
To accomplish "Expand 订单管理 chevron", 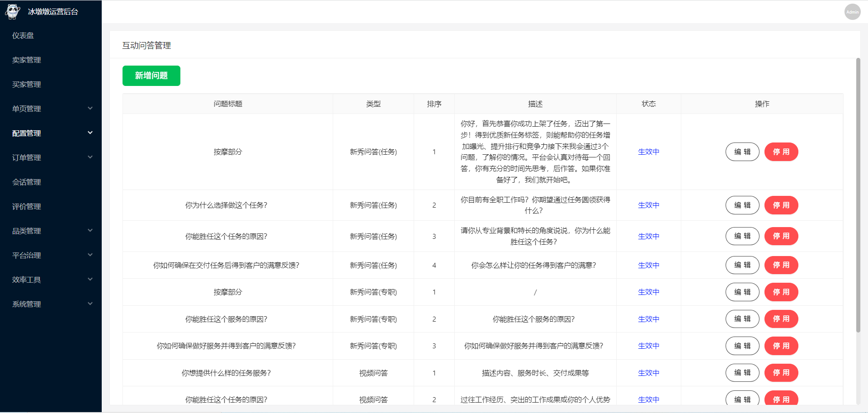I will point(90,157).
